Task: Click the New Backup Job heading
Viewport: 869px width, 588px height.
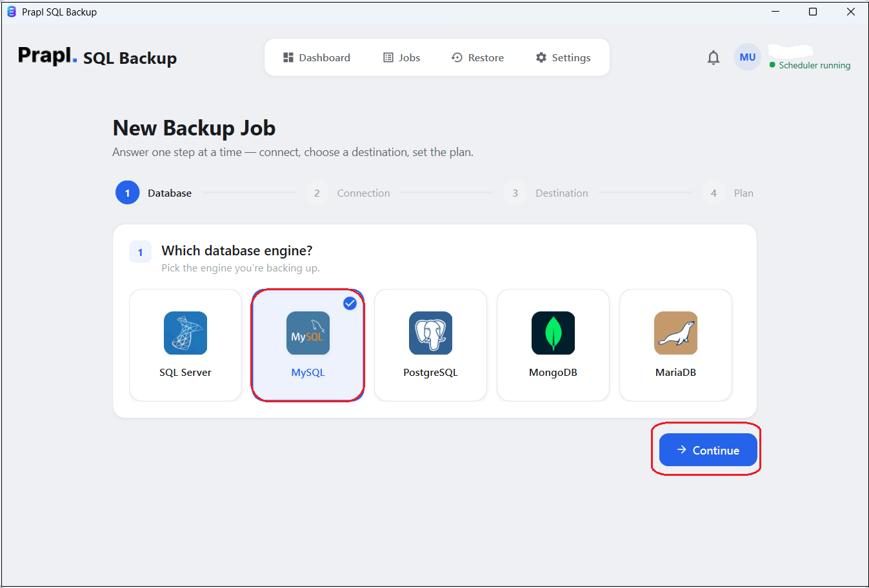Action: click(194, 128)
